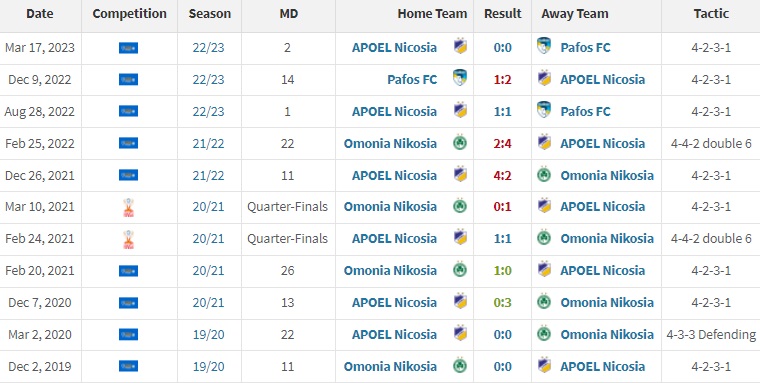Click cup trophy icon in Feb 24, 2021 row
This screenshot has width=760, height=383.
[128, 239]
